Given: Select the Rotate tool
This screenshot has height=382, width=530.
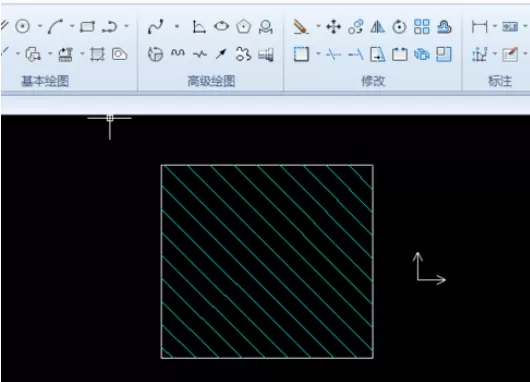Looking at the screenshot, I should (400, 27).
